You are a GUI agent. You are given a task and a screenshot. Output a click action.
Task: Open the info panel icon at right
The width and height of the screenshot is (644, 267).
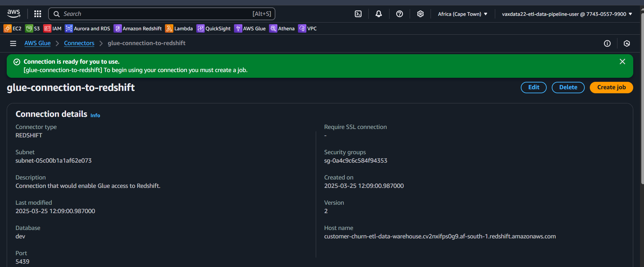607,43
